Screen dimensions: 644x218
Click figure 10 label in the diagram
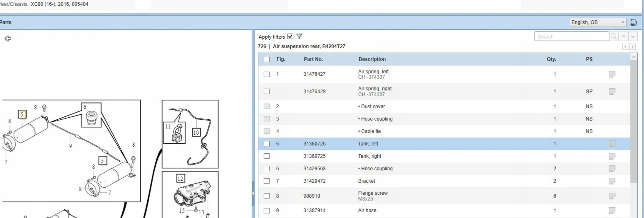point(196,133)
